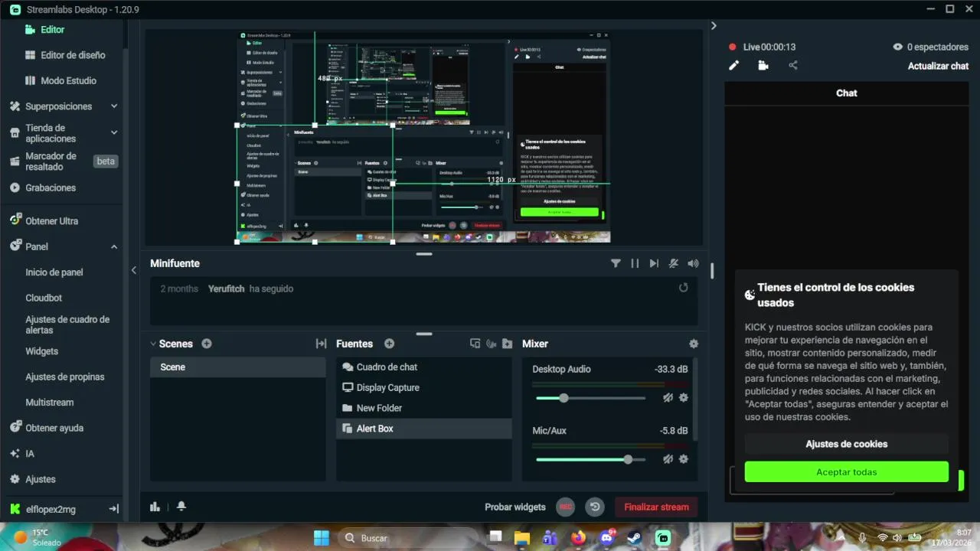
Task: Adjust Mic/Aux volume slider
Action: 590,459
